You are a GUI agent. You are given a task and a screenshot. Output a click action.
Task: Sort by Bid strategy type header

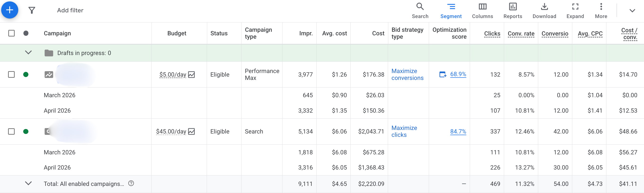[407, 33]
